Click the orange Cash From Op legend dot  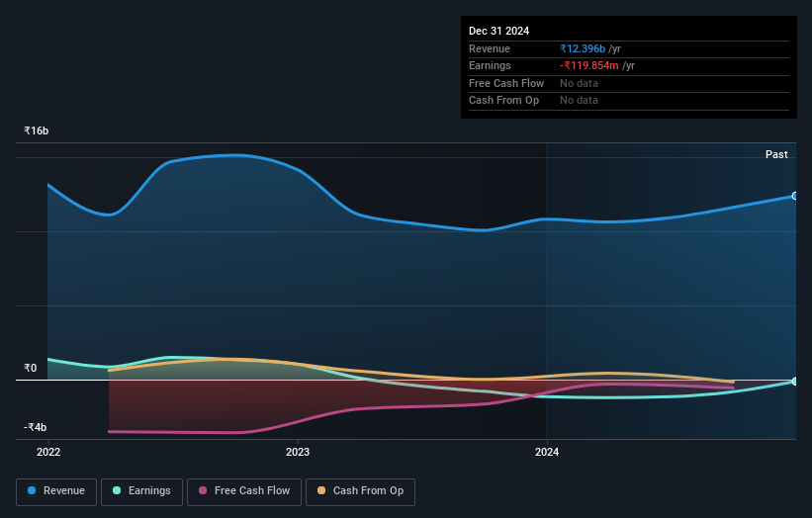[321, 490]
